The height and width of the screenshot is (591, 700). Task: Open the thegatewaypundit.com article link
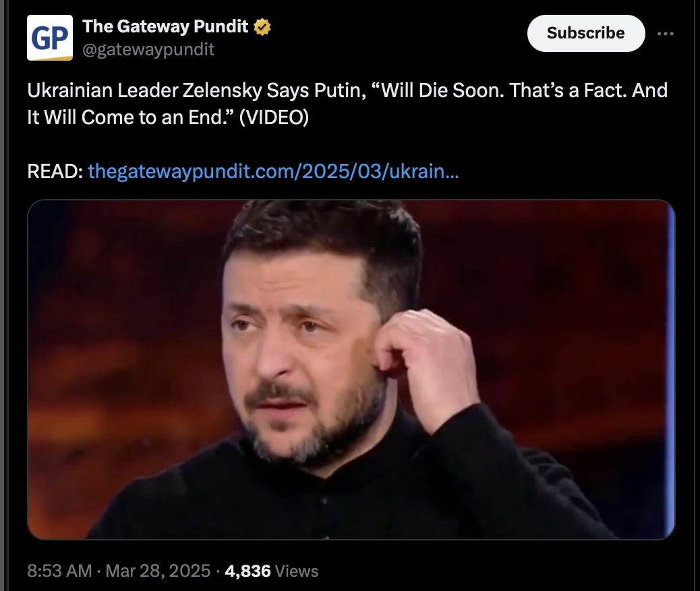coord(273,171)
